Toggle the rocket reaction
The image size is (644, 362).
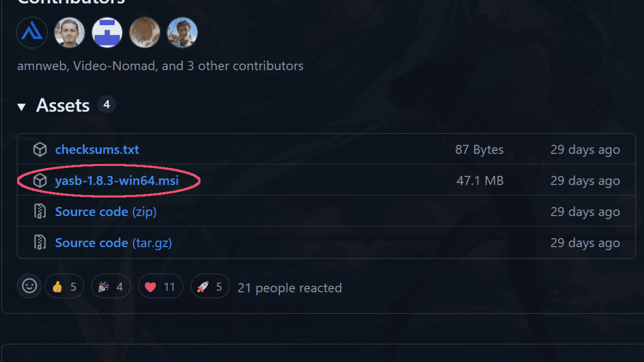point(210,287)
